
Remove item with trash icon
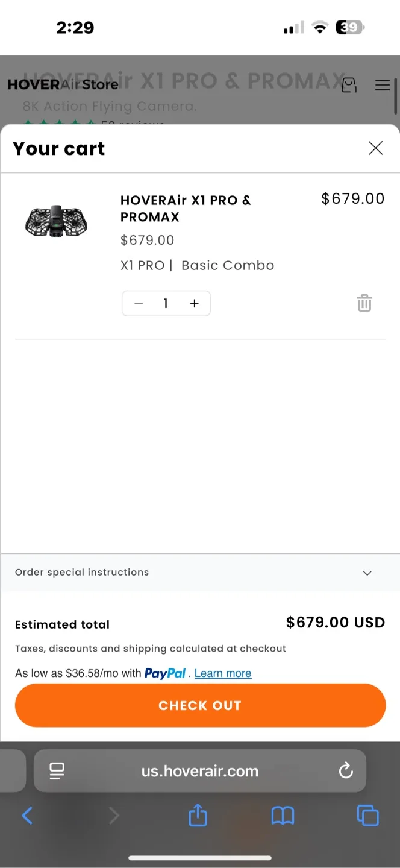(364, 303)
